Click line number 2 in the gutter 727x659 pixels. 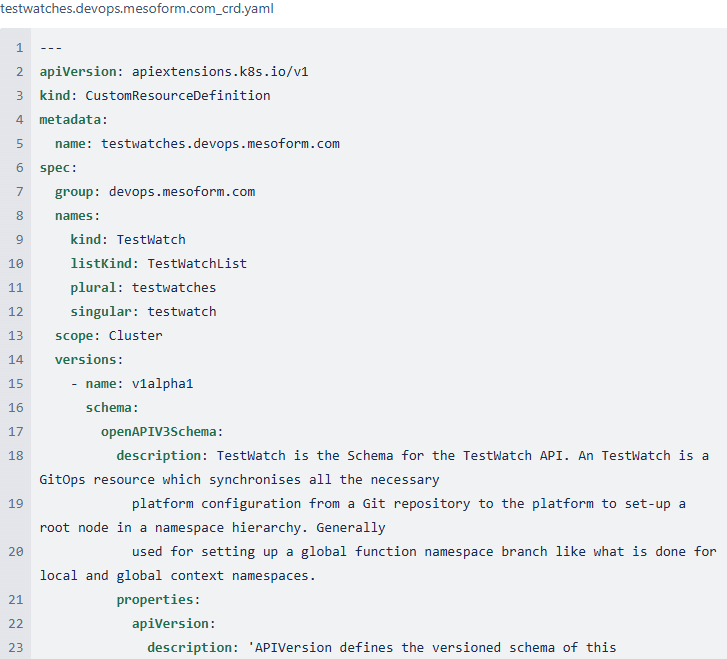tap(19, 72)
